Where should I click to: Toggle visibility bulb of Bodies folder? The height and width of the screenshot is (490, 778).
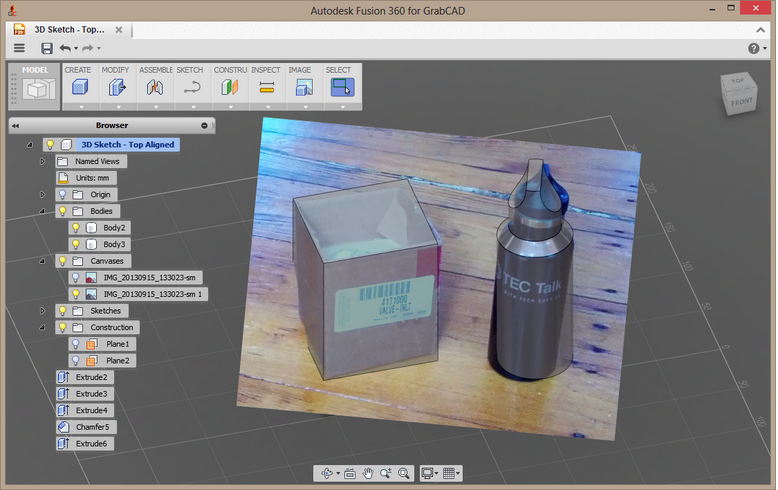(63, 211)
